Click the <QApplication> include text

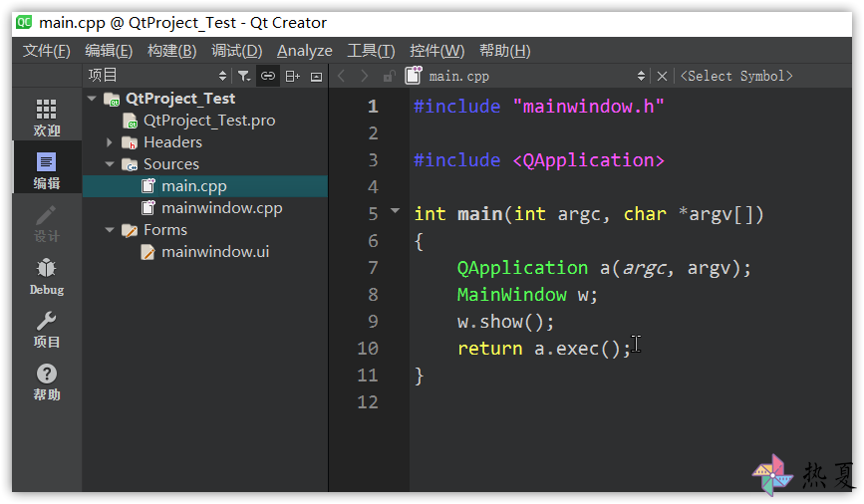[589, 160]
